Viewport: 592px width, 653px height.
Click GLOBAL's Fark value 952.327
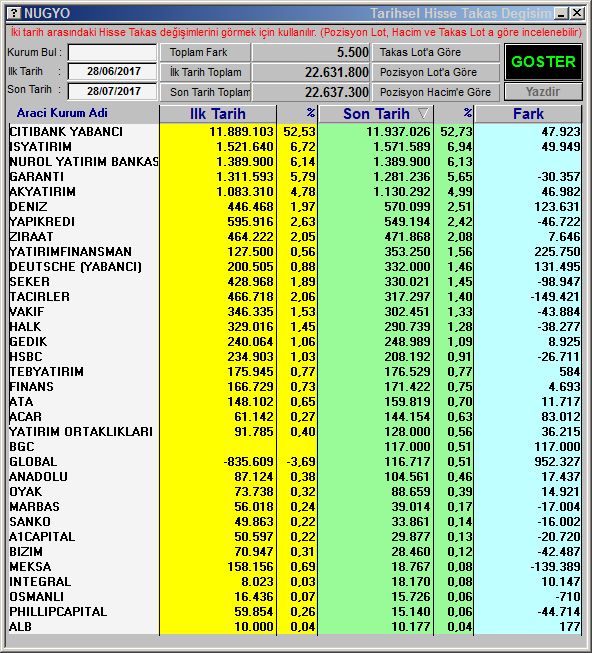[557, 461]
